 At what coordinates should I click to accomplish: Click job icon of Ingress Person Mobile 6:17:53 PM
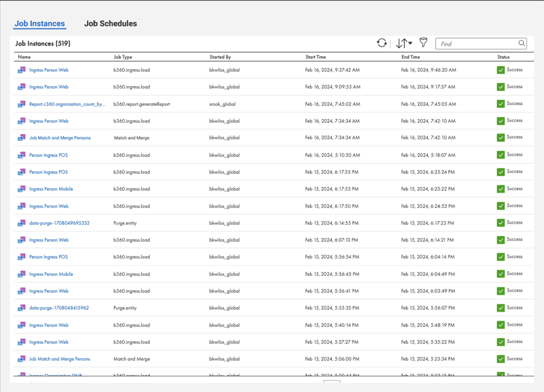point(22,189)
